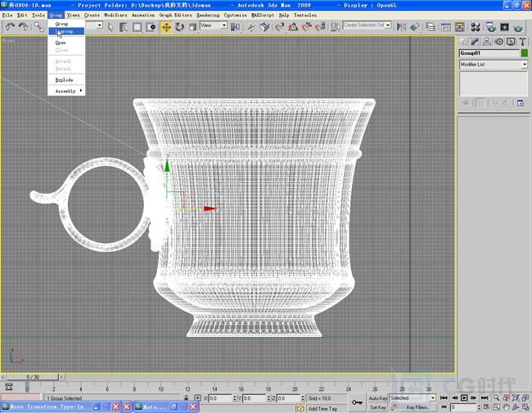Toggle the 3D Snaps magnet icon

[279, 27]
